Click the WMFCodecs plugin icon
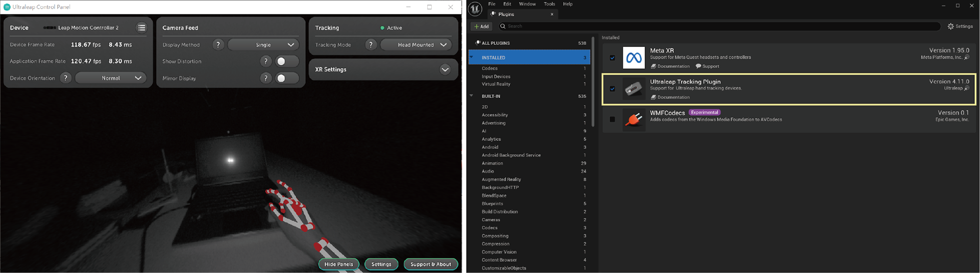Viewport: 980px width, 273px height. [x=634, y=120]
